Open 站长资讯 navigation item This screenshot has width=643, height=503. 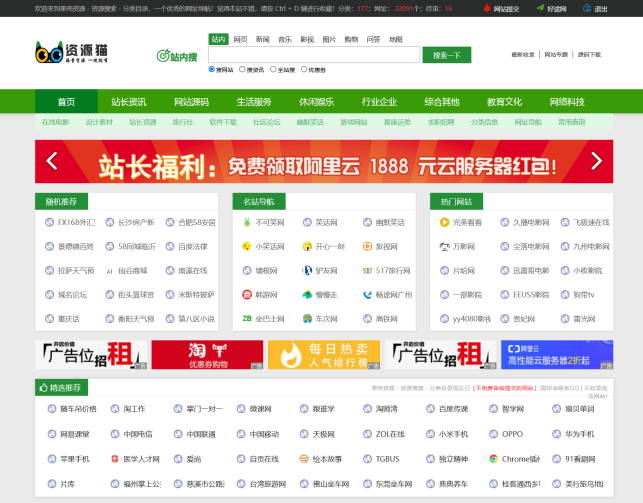[129, 102]
